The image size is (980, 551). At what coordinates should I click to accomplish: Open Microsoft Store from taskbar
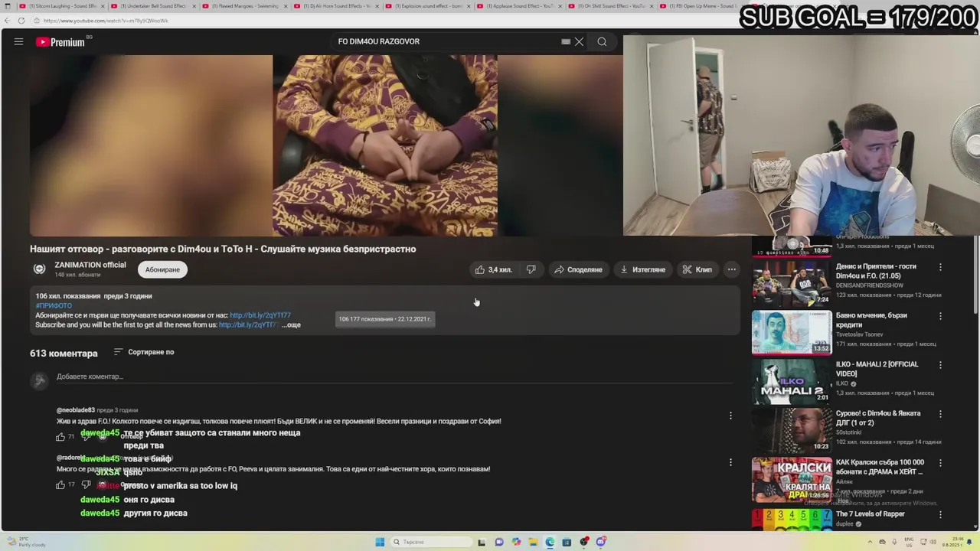point(567,542)
